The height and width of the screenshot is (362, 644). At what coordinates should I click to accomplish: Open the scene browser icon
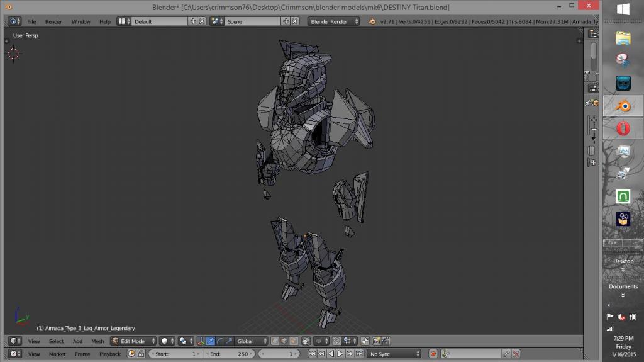[217, 21]
